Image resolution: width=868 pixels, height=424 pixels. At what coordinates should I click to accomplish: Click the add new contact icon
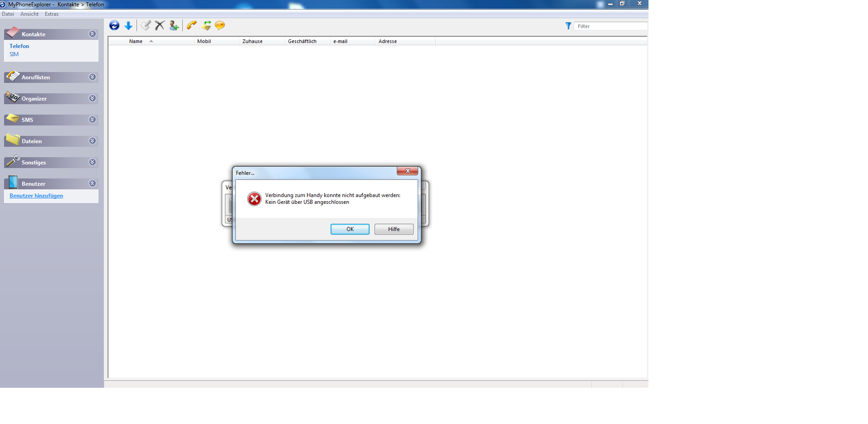coord(174,25)
